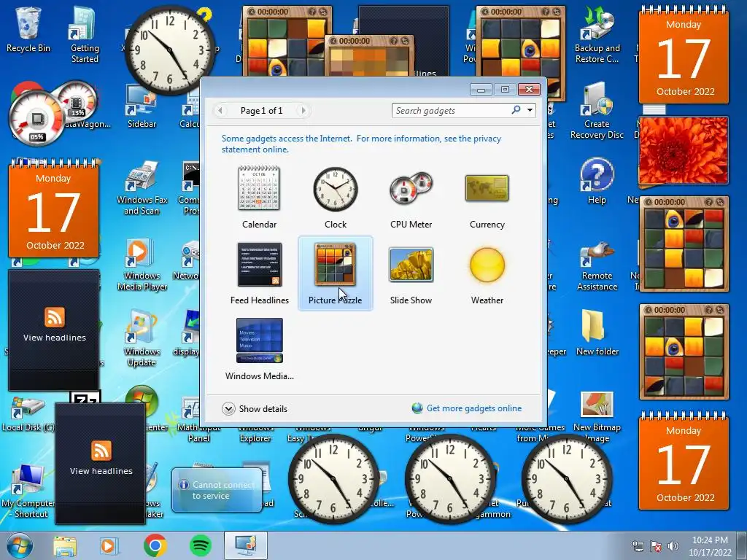Open the Help desktop shortcut

click(x=597, y=181)
